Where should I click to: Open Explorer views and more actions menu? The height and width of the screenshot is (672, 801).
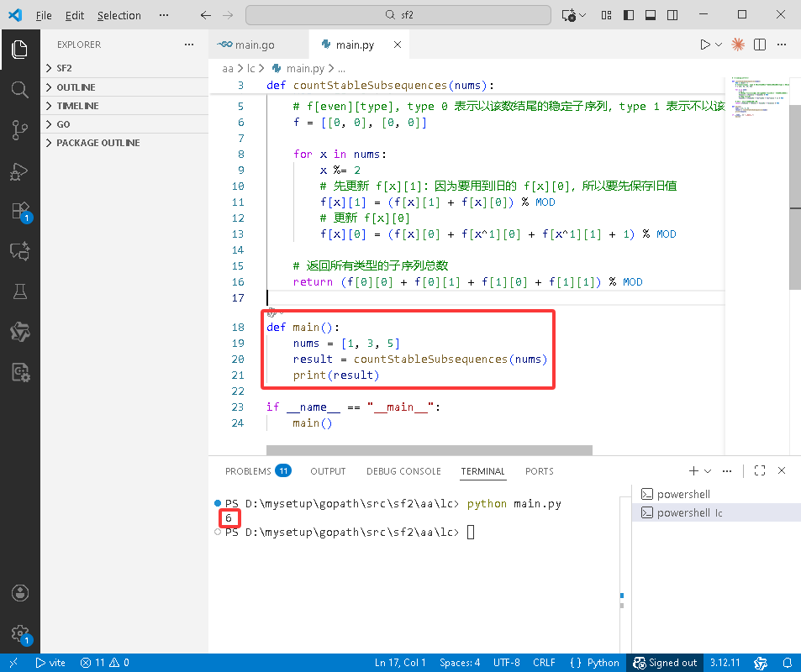(x=189, y=45)
